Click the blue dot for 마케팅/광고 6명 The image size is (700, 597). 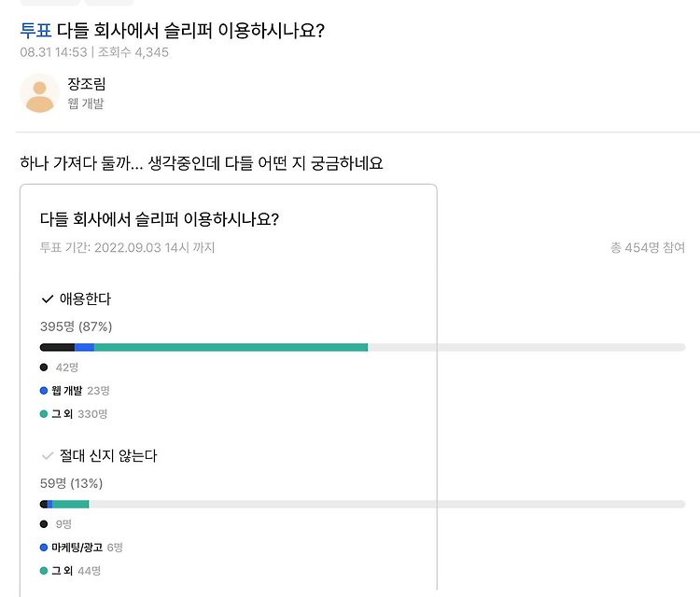44,547
